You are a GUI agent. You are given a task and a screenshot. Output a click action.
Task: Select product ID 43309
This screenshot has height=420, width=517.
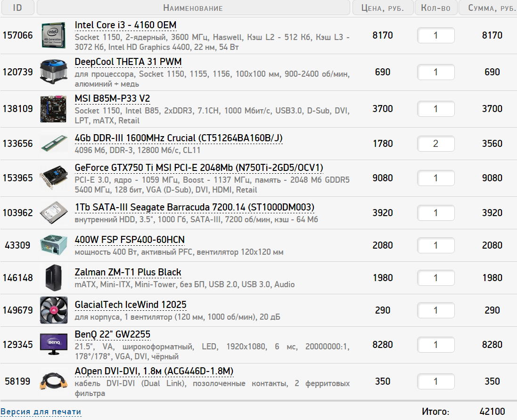tap(18, 245)
